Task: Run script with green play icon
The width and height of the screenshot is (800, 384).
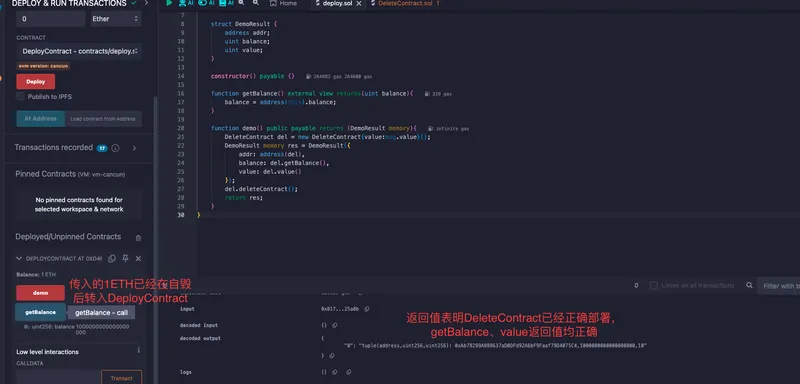Action: [169, 3]
